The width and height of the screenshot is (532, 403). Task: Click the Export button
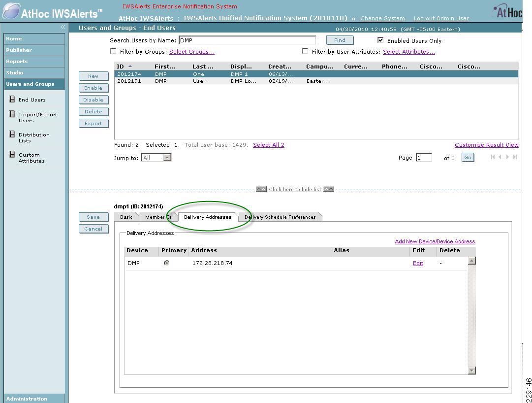coord(94,123)
